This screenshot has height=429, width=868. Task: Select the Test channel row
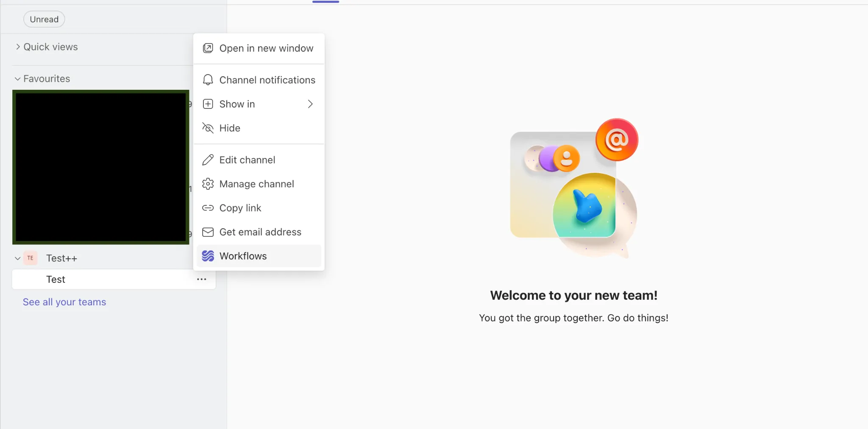(x=114, y=280)
